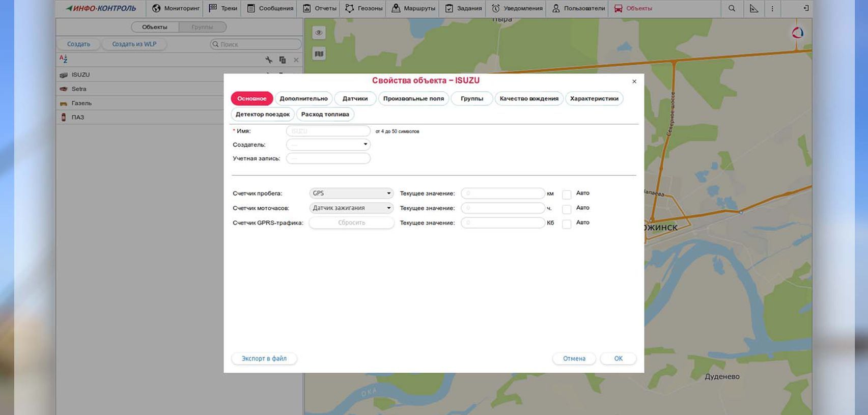Viewport: 868px width, 415px height.
Task: Click the Создать из WLP button
Action: pyautogui.click(x=134, y=44)
